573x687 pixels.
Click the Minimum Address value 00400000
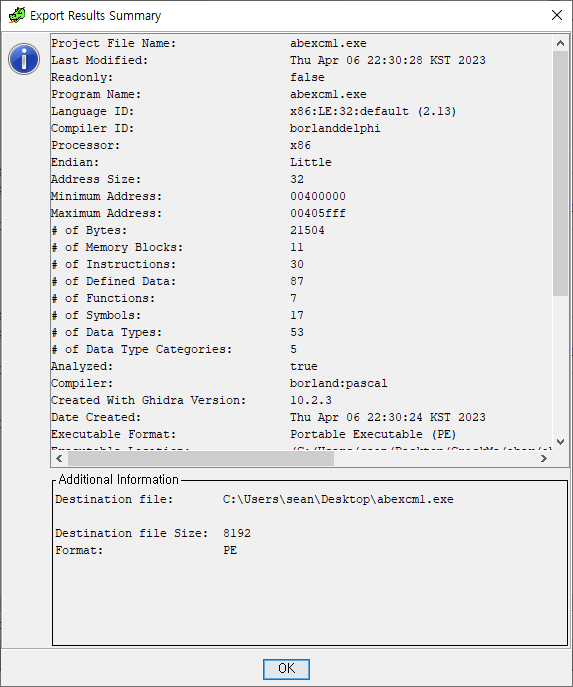point(318,196)
